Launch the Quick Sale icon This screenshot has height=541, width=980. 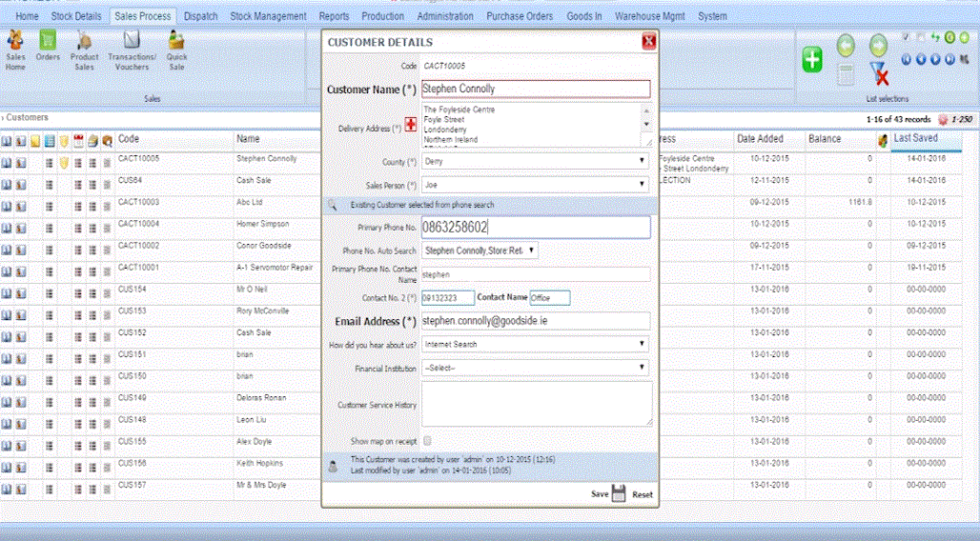(x=176, y=41)
